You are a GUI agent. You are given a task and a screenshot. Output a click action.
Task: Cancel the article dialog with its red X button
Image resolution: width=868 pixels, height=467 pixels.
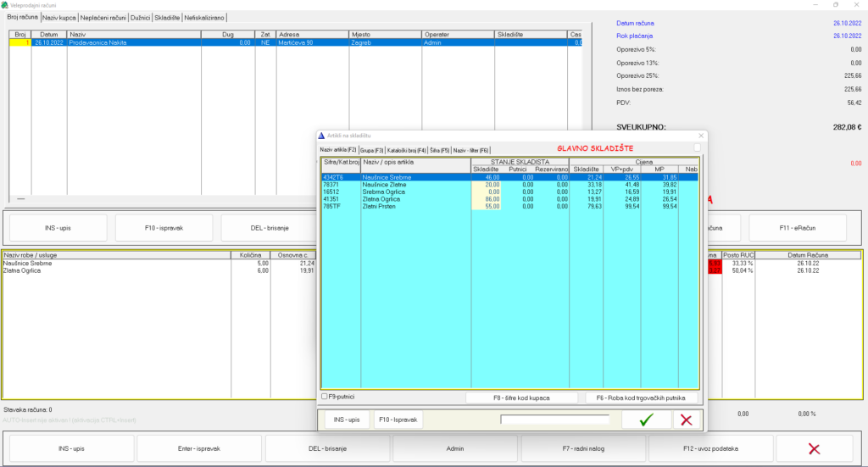[686, 420]
